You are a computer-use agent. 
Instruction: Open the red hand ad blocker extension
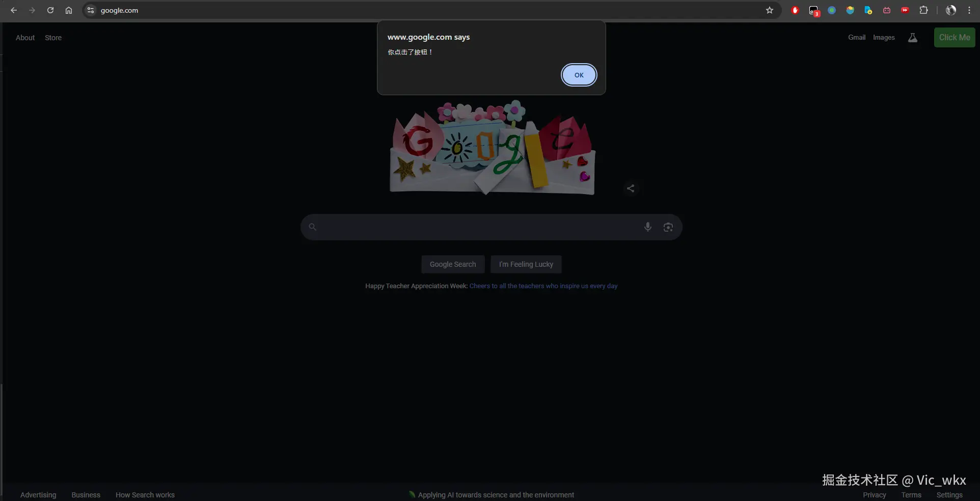[795, 10]
